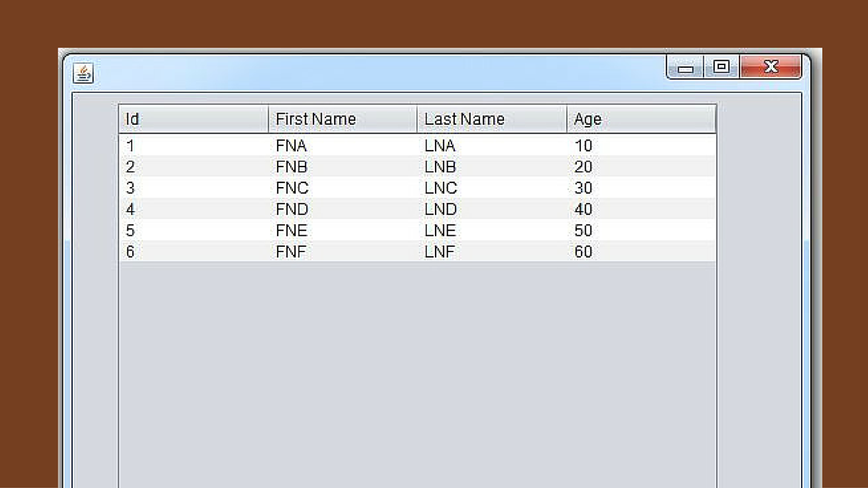
Task: Click the minimize button on the window
Action: point(686,67)
